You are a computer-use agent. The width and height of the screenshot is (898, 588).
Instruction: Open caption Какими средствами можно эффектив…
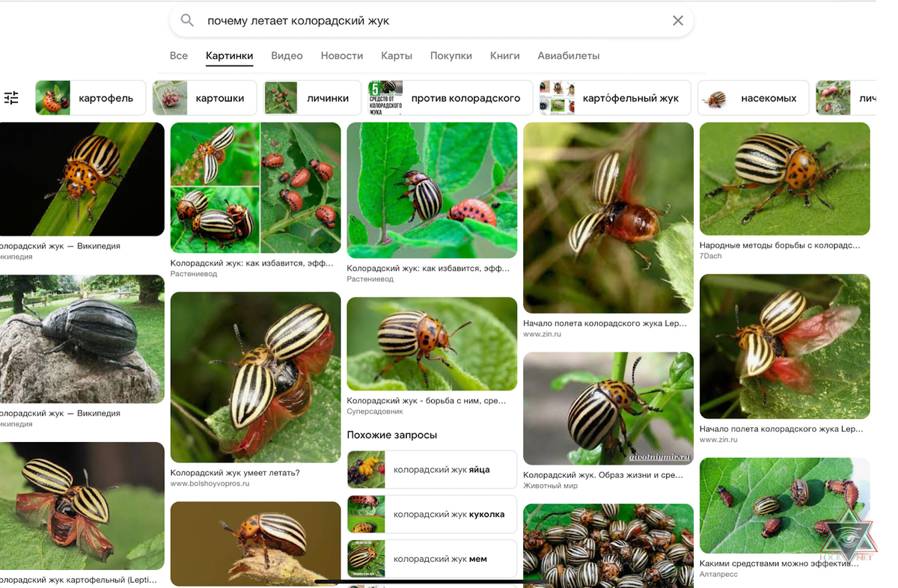tap(779, 564)
